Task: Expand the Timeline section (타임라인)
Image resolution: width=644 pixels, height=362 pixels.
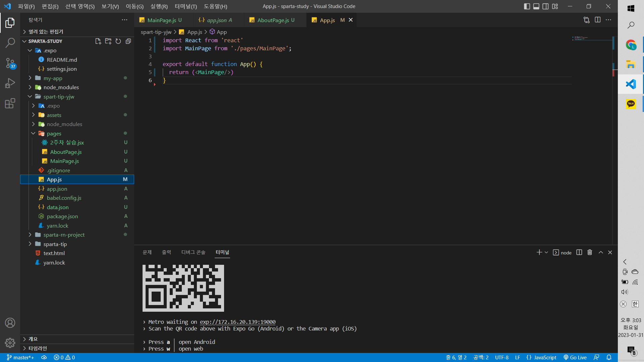Action: 77,348
